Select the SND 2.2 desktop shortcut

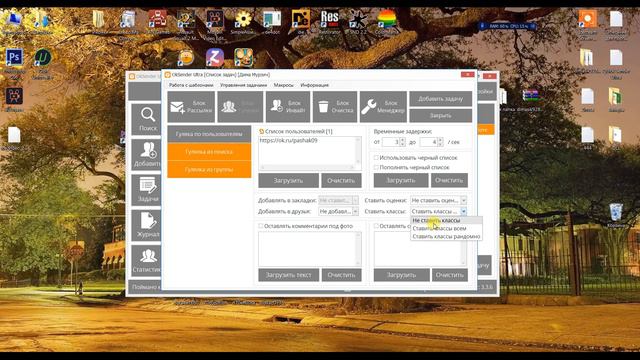358,19
